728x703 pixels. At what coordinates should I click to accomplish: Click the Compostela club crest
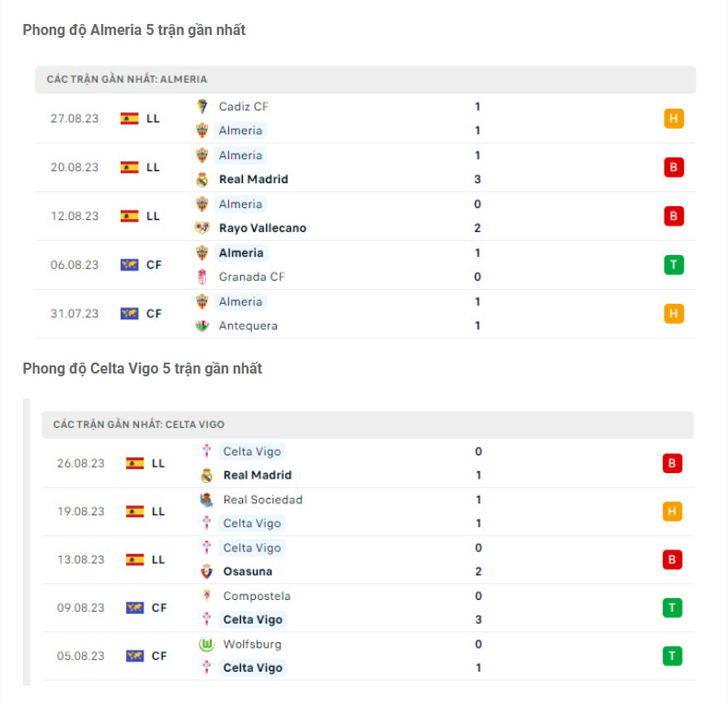click(207, 596)
